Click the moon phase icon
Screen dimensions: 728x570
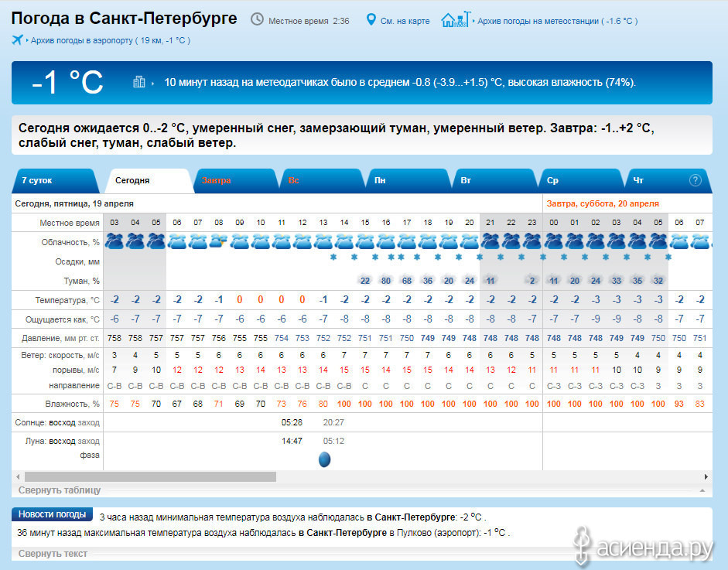click(324, 459)
